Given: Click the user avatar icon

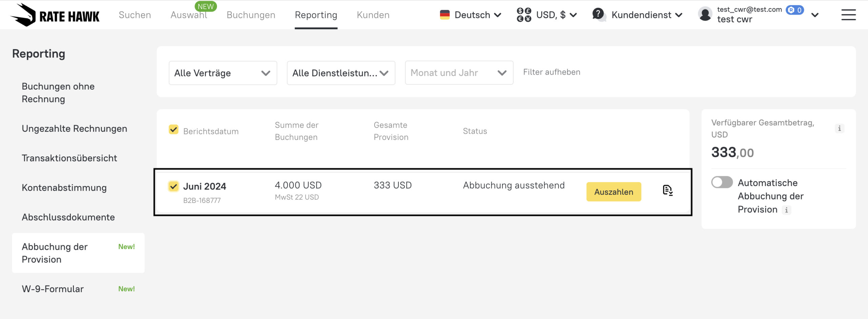Looking at the screenshot, I should (705, 15).
